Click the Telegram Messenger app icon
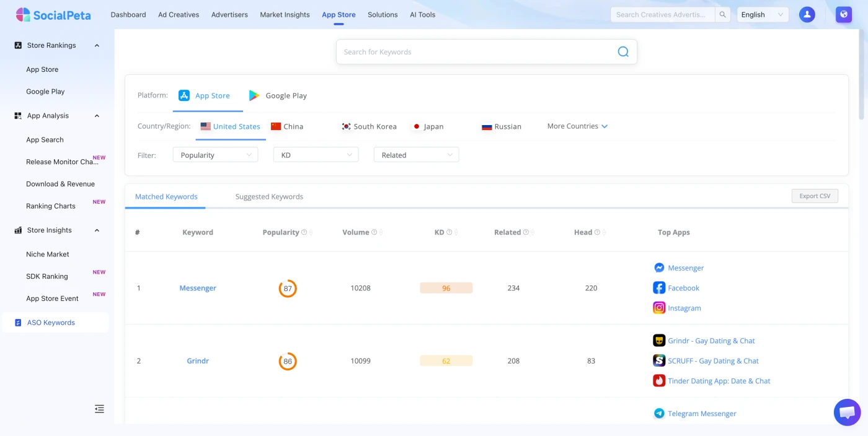 [x=659, y=413]
